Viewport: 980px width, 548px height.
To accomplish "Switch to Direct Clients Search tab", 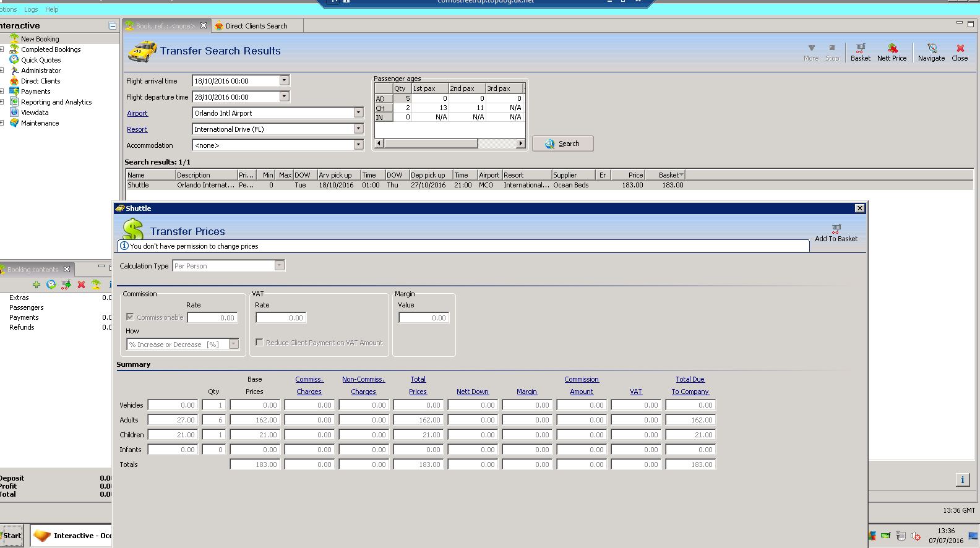I will [x=256, y=26].
